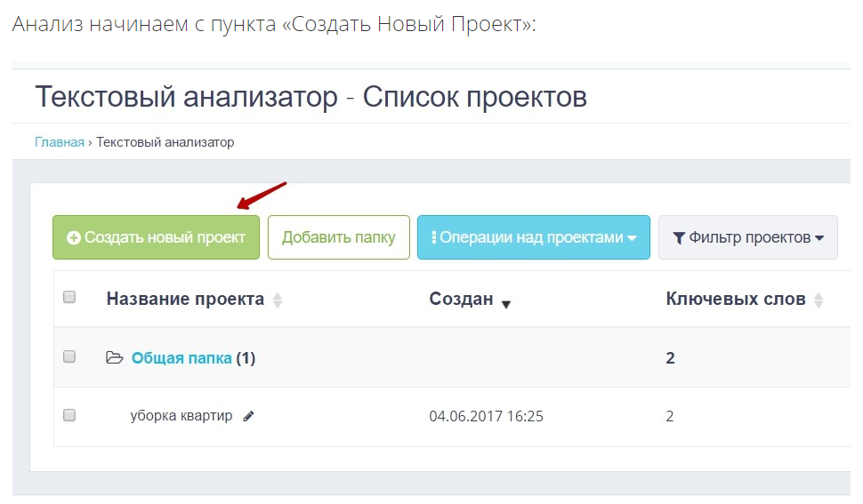This screenshot has height=504, width=863.
Task: Follow the "Главная" breadcrumb link
Action: pos(60,142)
